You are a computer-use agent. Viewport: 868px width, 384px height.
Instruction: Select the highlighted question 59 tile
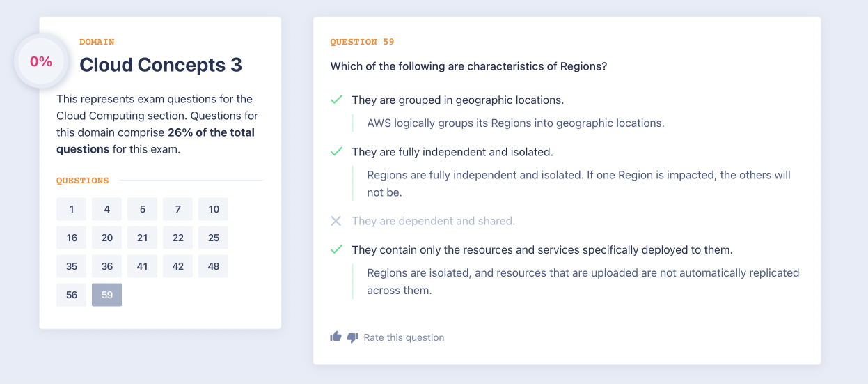pos(107,295)
